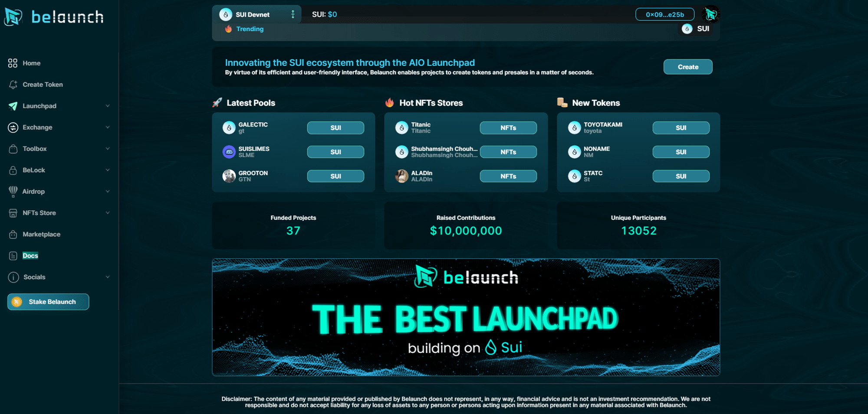Click the Raised Contributions $10,000,000 card

466,225
